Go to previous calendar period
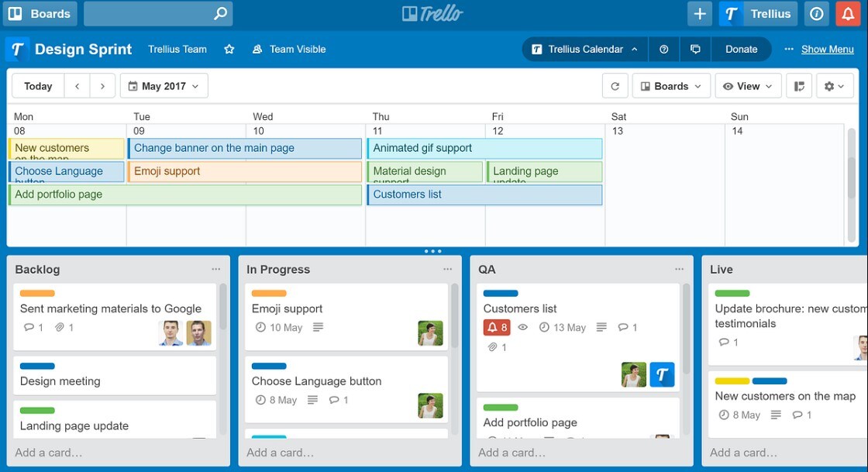Screen dimensions: 868x472 point(77,86)
